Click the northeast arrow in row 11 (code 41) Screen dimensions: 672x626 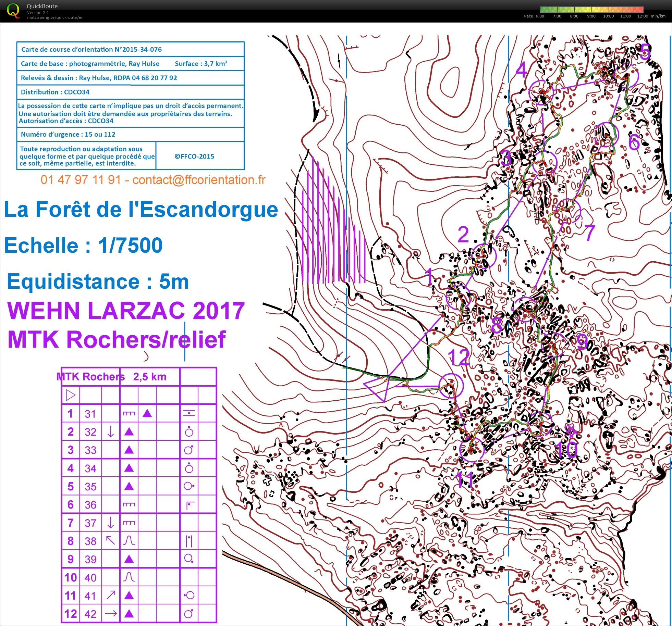coord(111,595)
